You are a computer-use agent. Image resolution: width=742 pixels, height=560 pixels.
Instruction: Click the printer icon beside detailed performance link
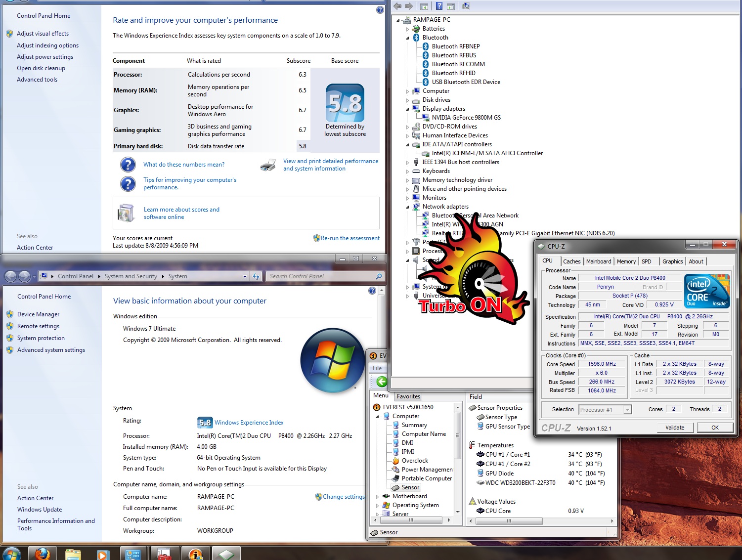point(268,165)
